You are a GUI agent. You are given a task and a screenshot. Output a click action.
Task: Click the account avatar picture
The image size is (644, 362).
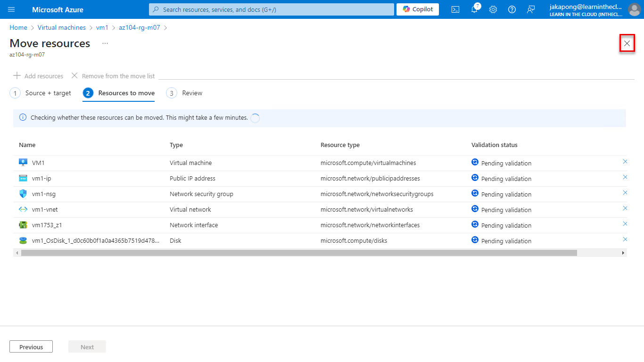(x=635, y=9)
